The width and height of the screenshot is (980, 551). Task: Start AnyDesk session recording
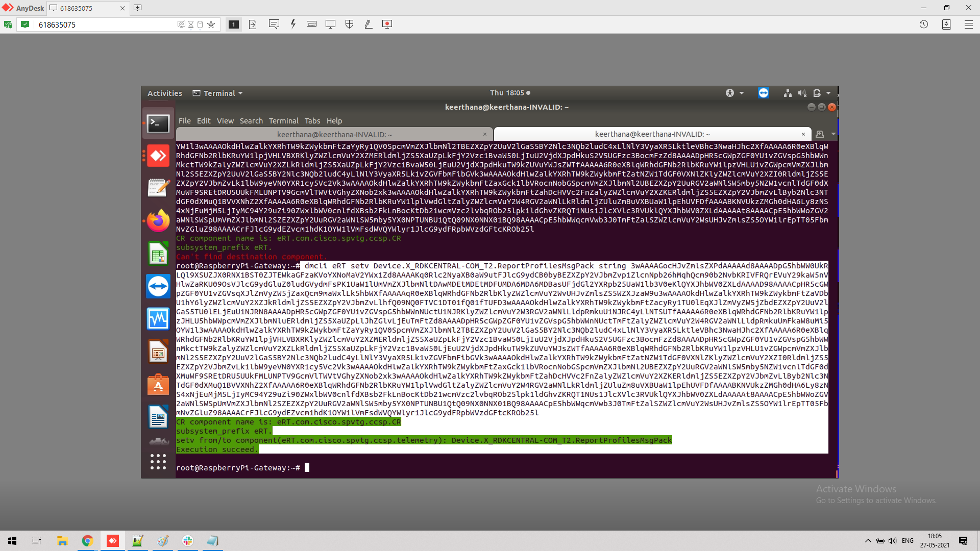pos(387,24)
